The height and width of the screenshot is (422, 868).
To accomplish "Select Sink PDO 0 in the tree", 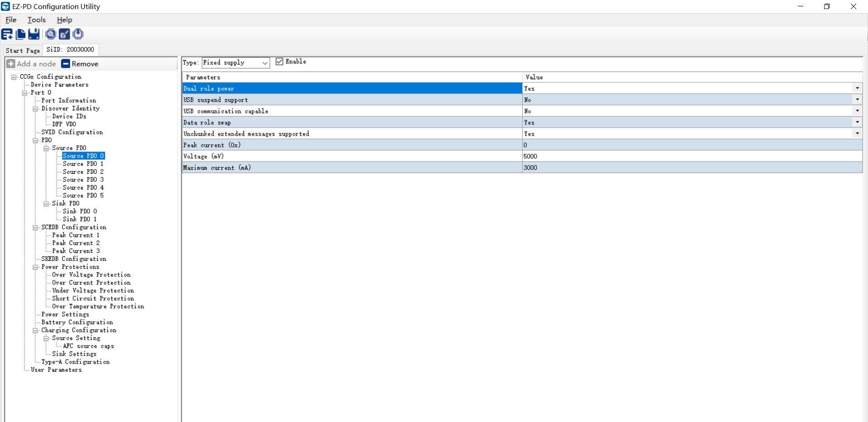I will point(80,211).
